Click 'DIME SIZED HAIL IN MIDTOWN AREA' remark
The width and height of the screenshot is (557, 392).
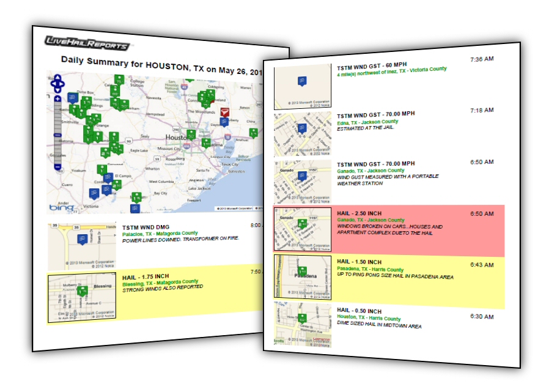click(379, 325)
